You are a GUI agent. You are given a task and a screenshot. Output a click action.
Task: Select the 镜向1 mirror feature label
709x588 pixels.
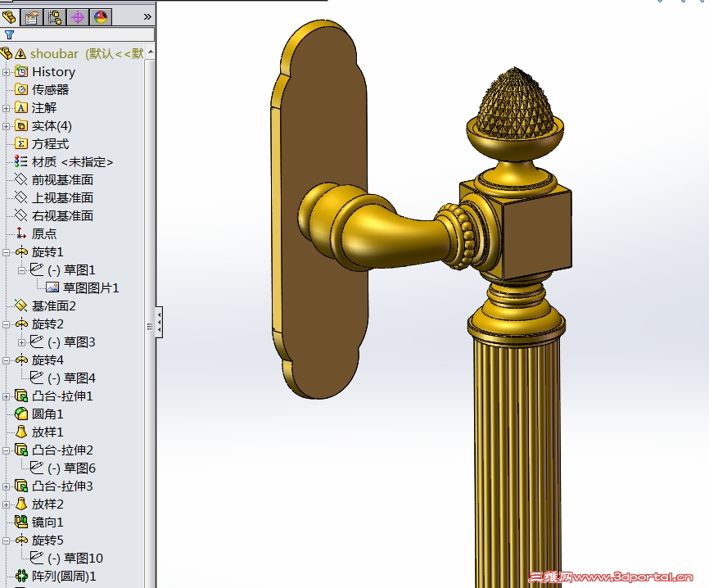47,522
